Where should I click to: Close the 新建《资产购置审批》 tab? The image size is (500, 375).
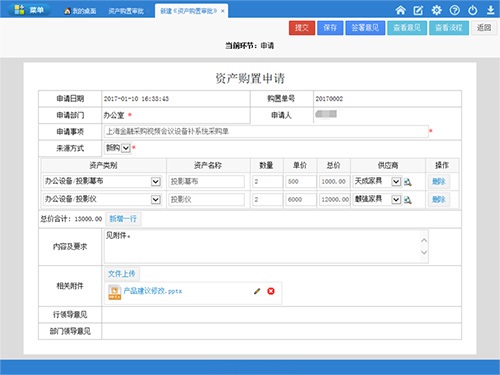pyautogui.click(x=223, y=11)
